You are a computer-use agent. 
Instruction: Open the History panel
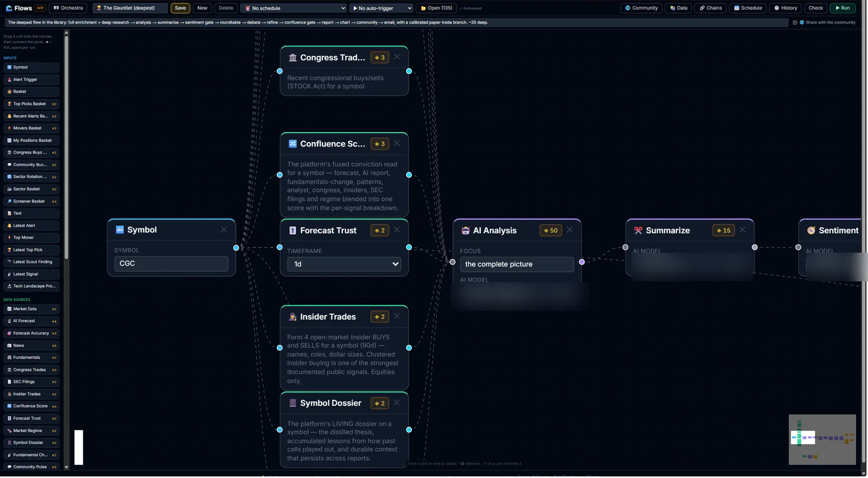click(x=786, y=8)
